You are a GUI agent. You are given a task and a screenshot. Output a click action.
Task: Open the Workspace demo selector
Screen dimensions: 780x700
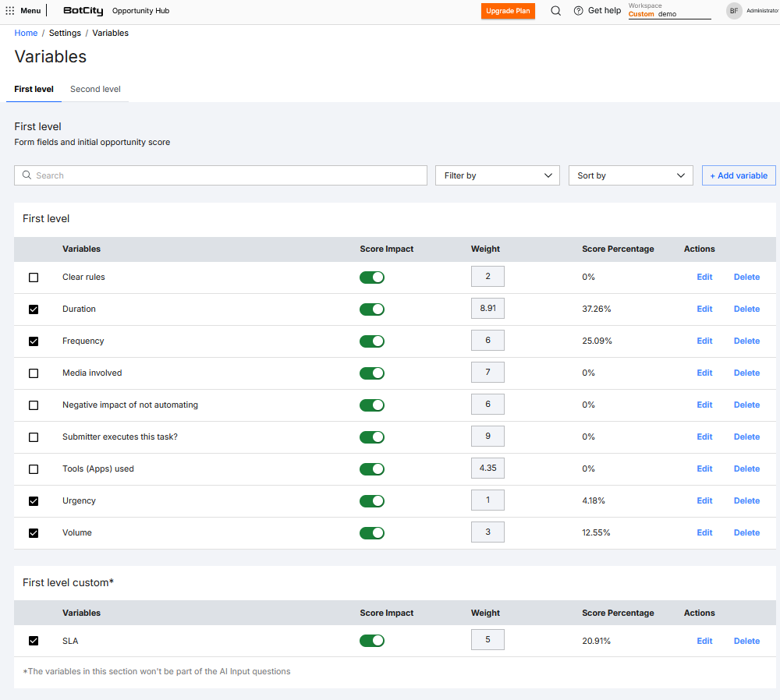(x=669, y=14)
